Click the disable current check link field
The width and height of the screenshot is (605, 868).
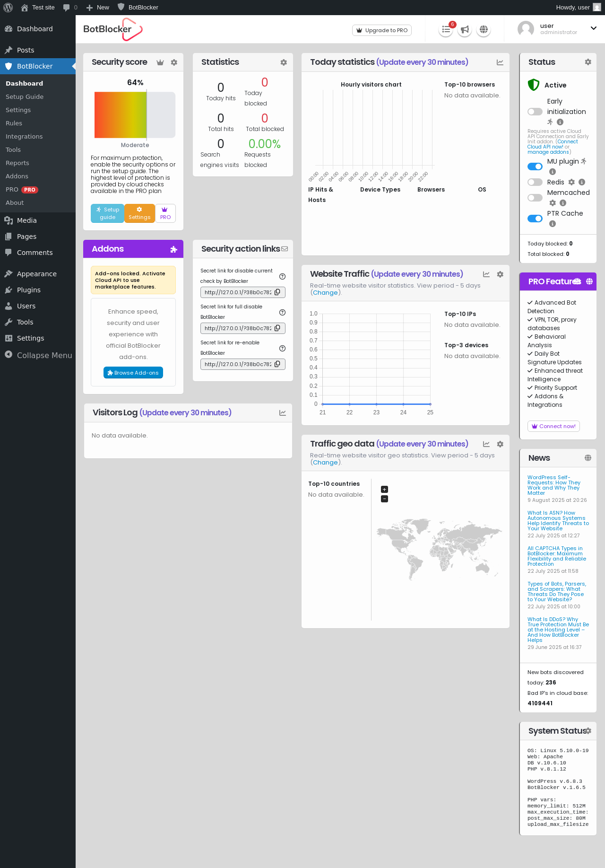click(243, 292)
